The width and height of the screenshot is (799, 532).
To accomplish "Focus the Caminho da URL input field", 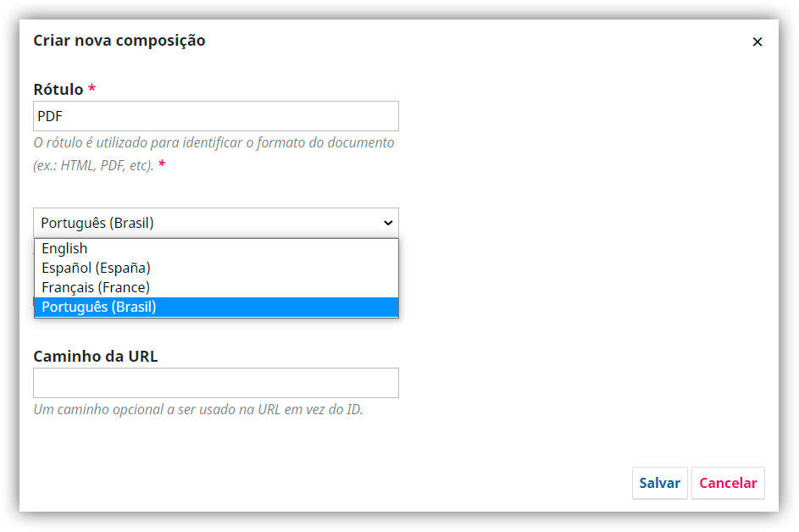I will coord(216,383).
